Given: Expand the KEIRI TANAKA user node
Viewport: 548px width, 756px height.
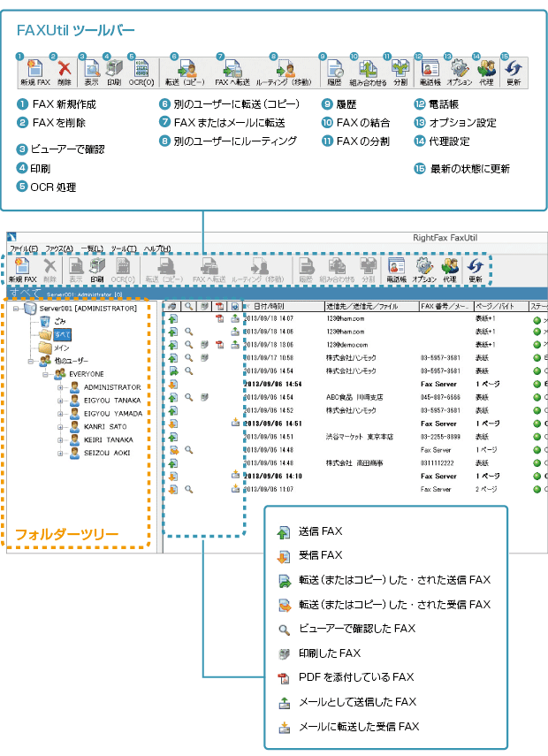Looking at the screenshot, I should (x=60, y=439).
